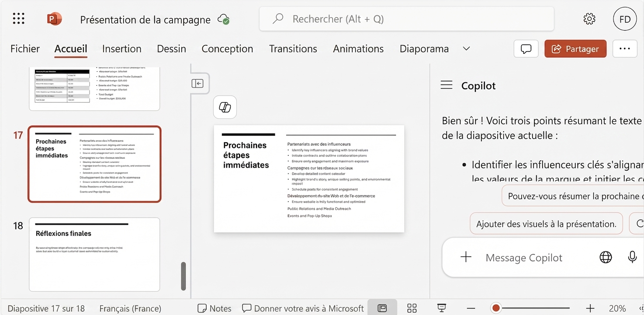Open the Diaporama tab
Viewport: 644px width, 315px height.
pyautogui.click(x=424, y=49)
